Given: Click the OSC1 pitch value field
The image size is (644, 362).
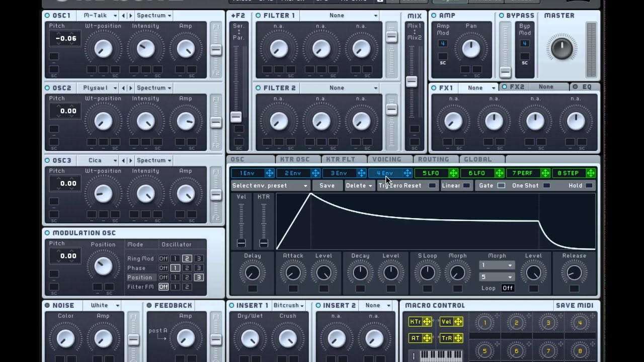Looking at the screenshot, I should coord(65,38).
